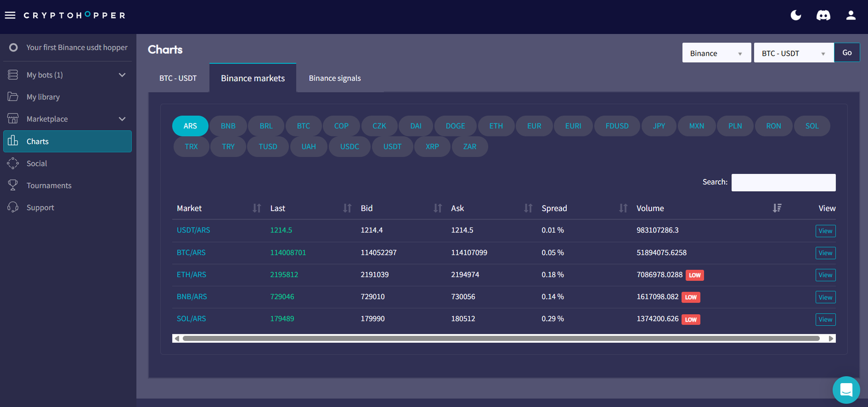868x407 pixels.
Task: Click the Go button
Action: pyautogui.click(x=847, y=53)
